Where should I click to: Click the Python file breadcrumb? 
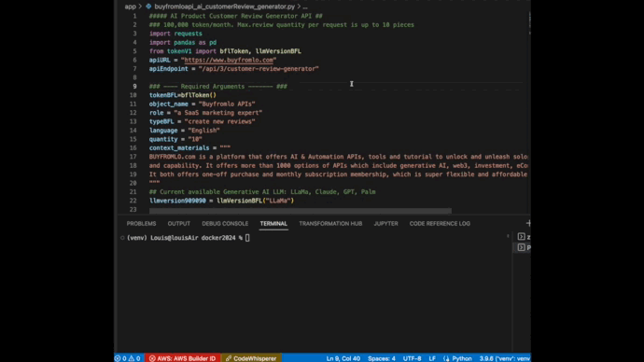(225, 7)
